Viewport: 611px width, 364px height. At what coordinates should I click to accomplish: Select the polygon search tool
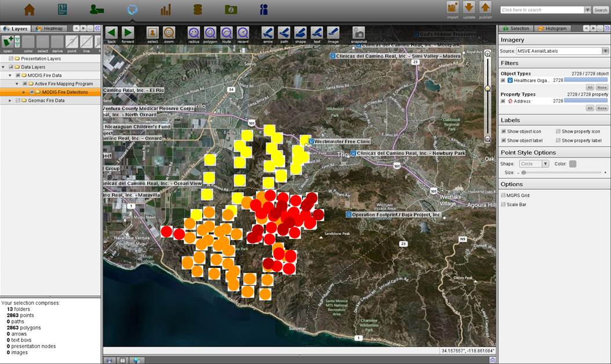(x=210, y=33)
